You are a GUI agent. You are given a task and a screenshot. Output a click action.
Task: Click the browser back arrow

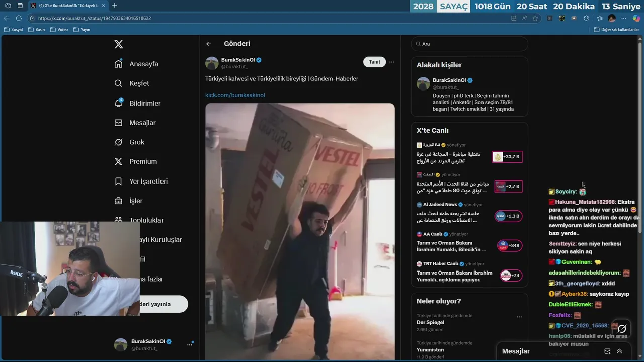(7, 18)
